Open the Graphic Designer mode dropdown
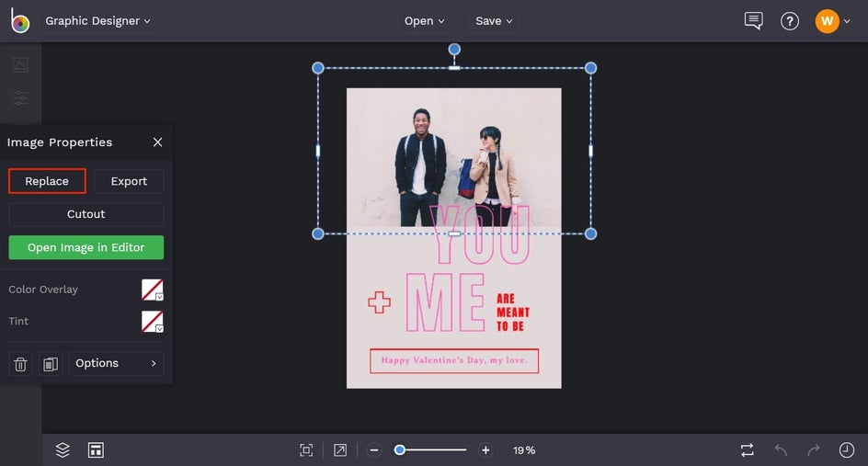This screenshot has width=868, height=466. coord(97,21)
